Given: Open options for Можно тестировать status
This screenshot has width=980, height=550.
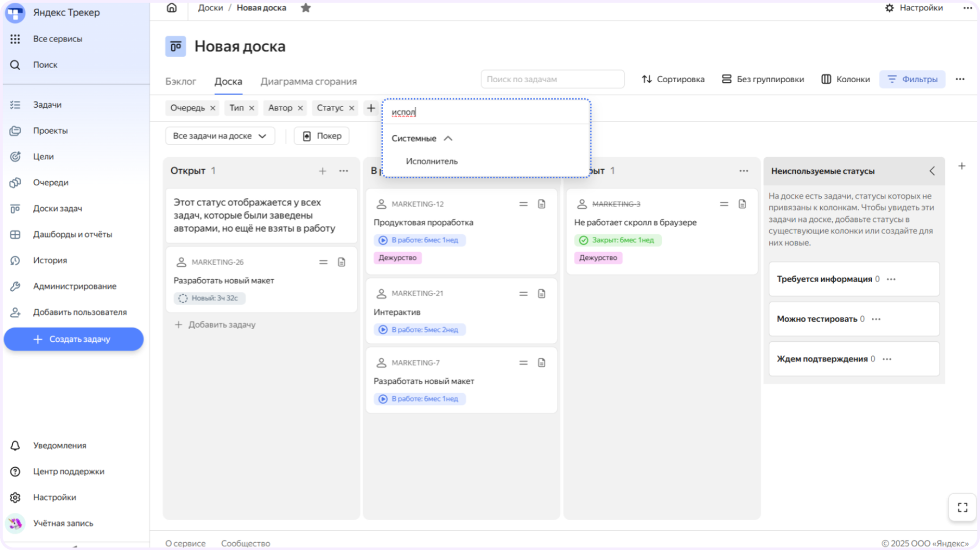Looking at the screenshot, I should 876,319.
